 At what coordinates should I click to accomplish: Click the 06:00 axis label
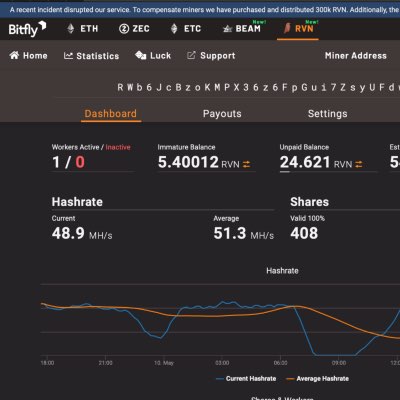pos(280,363)
